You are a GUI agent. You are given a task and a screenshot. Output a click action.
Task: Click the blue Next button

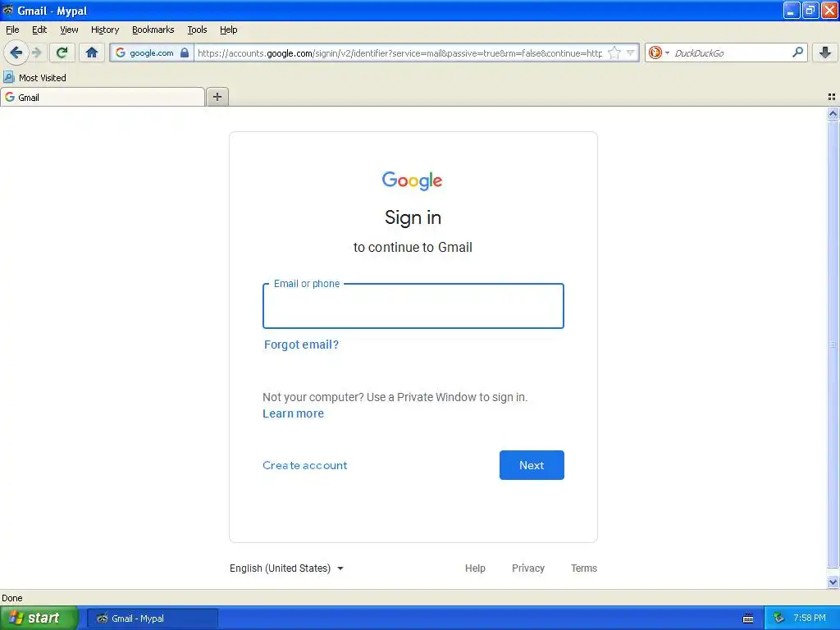coord(532,465)
